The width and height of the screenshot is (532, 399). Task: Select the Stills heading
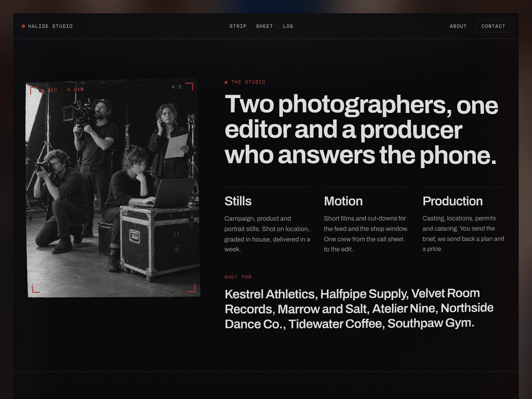pos(238,201)
